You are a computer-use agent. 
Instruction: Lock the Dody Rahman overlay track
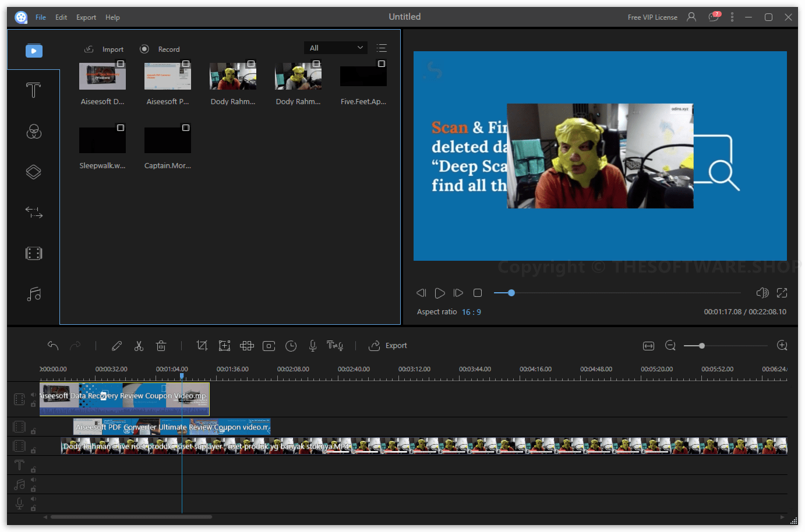[33, 451]
